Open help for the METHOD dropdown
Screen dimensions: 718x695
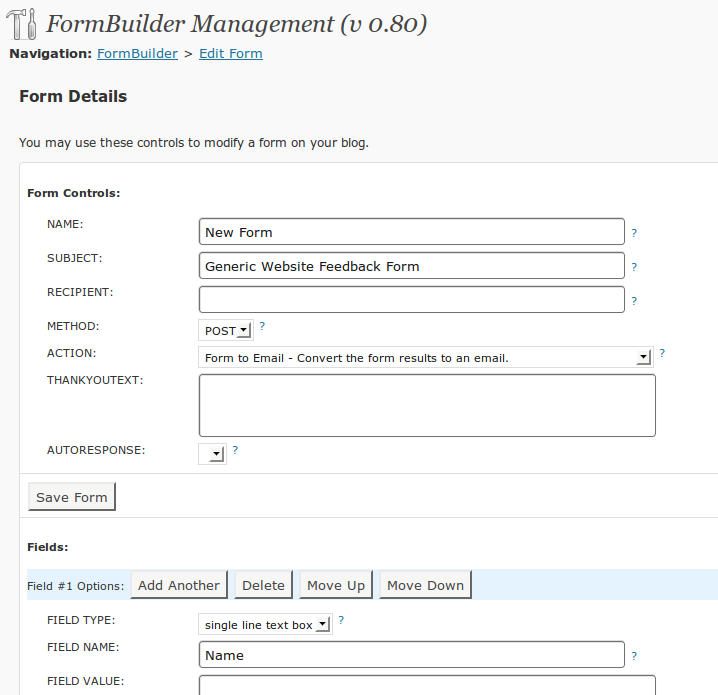[x=262, y=326]
